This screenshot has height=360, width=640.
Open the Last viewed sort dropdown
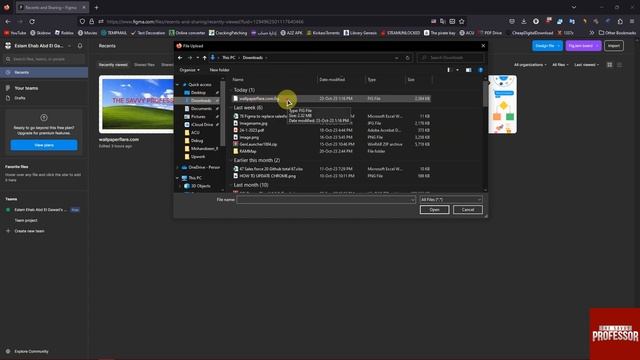[587, 65]
